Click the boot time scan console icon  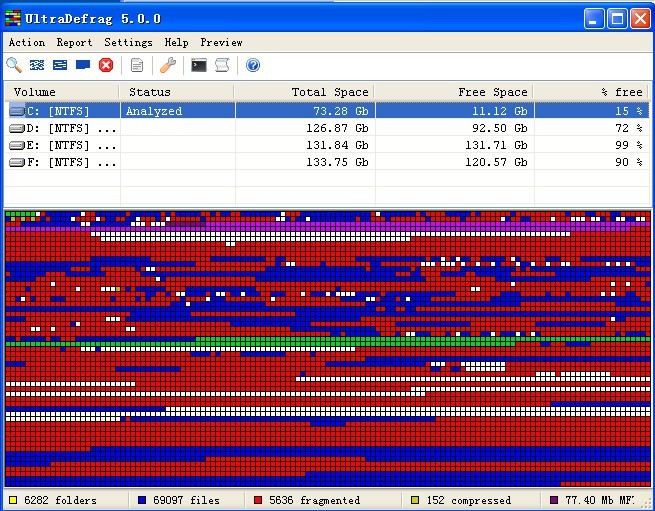click(x=199, y=65)
